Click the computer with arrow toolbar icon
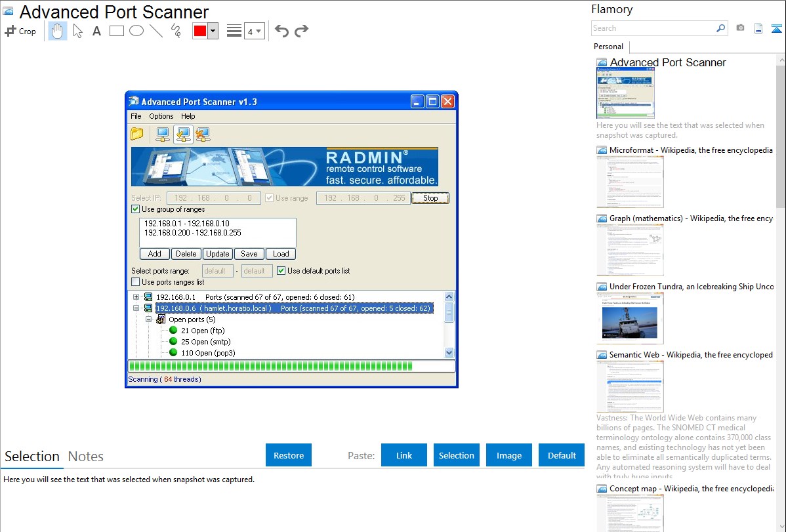This screenshot has width=786, height=532. click(x=184, y=134)
